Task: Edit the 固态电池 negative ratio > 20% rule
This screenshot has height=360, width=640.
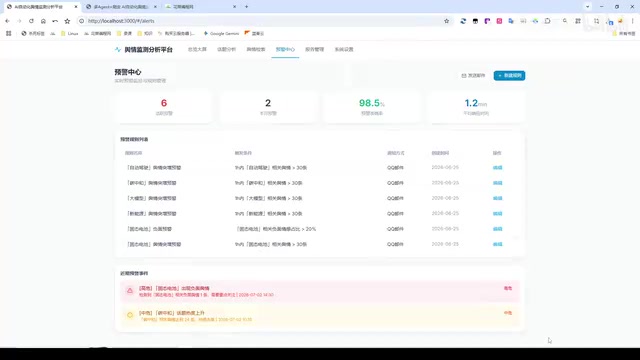Action: point(498,229)
